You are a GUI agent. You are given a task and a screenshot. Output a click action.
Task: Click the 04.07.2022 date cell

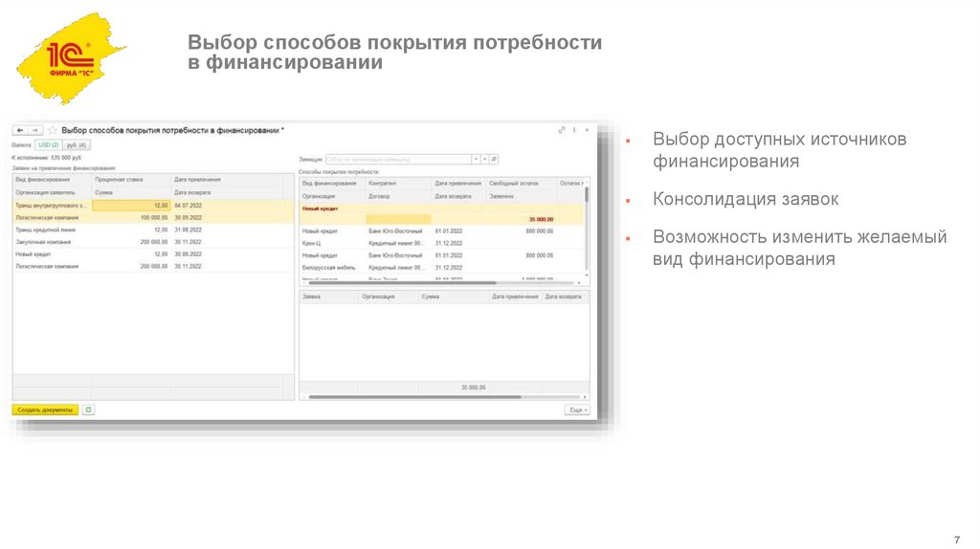pyautogui.click(x=189, y=205)
